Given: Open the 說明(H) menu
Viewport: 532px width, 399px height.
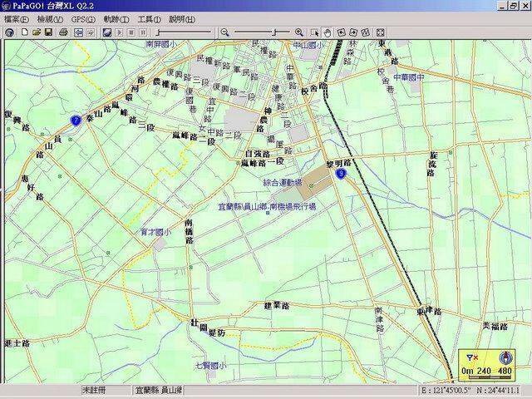Looking at the screenshot, I should click(182, 19).
